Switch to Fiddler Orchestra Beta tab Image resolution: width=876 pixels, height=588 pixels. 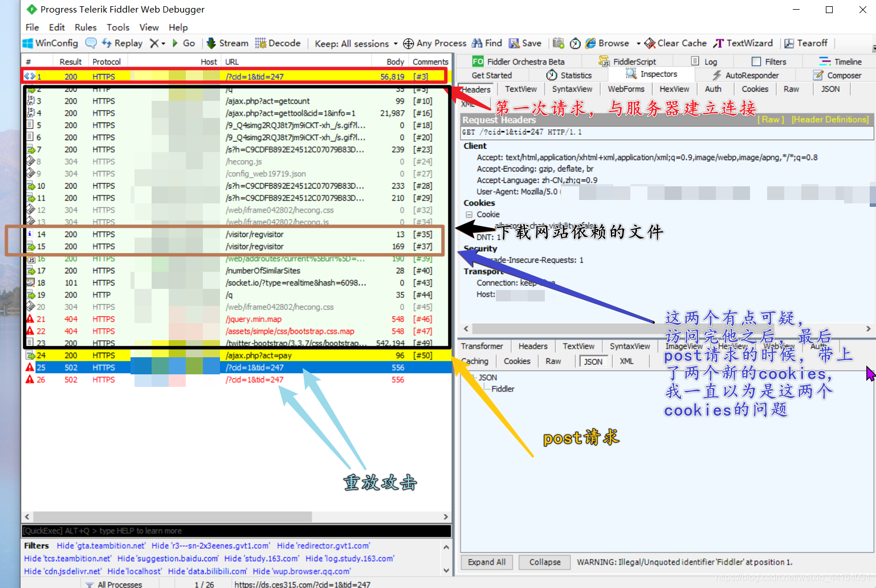pos(519,62)
